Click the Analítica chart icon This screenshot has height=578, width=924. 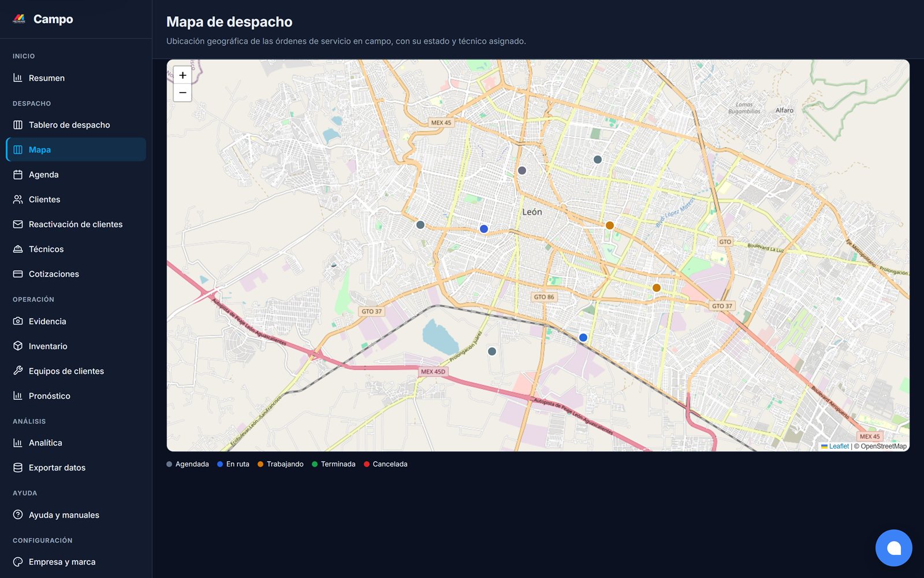tap(18, 443)
